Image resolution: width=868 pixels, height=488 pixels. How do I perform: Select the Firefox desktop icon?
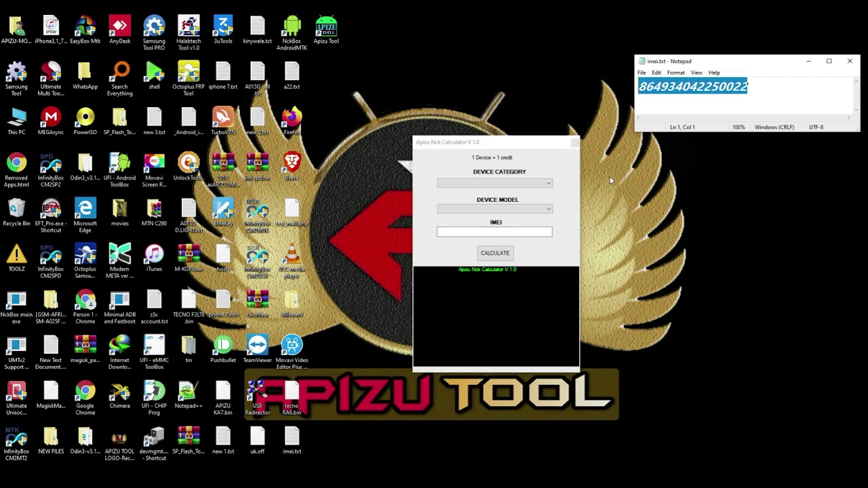click(x=292, y=122)
